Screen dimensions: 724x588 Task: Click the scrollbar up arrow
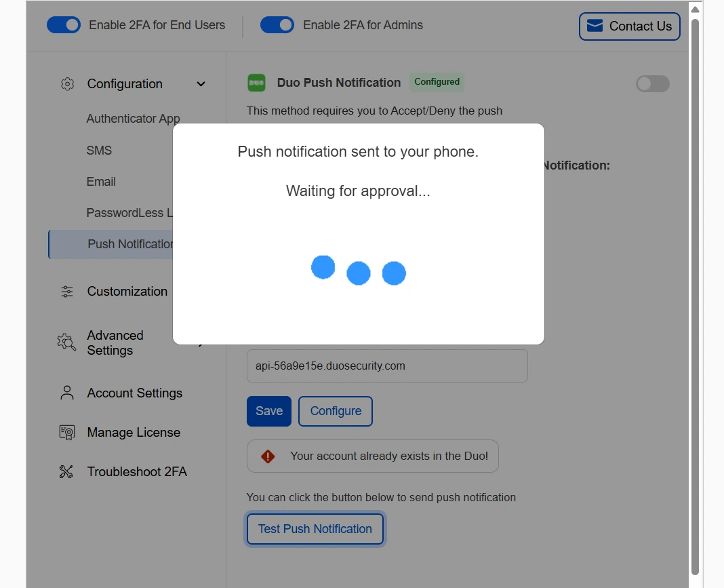(x=695, y=9)
